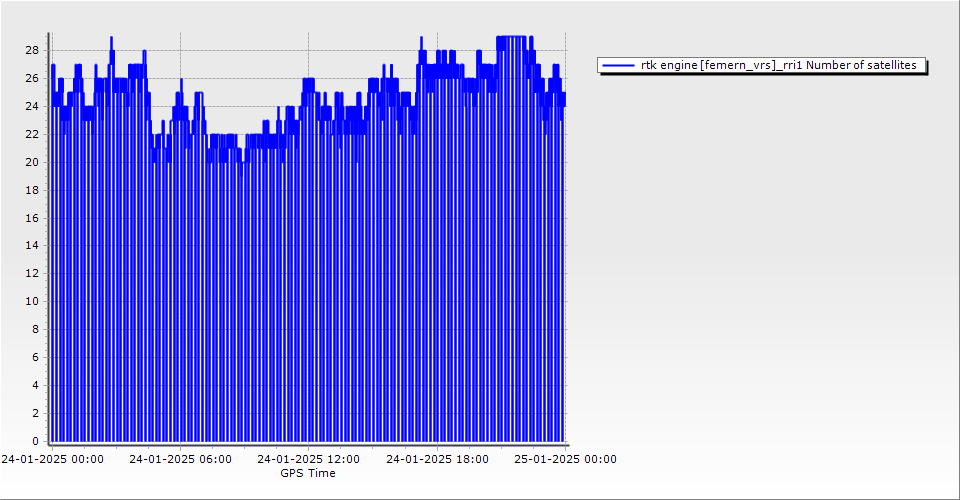
Task: Click the blue line sample in legend
Action: pyautogui.click(x=620, y=65)
